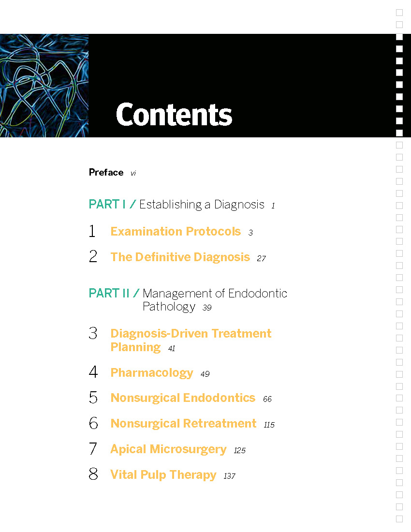Click the topmost square on right margin
This screenshot has width=411, height=532.
pyautogui.click(x=399, y=13)
